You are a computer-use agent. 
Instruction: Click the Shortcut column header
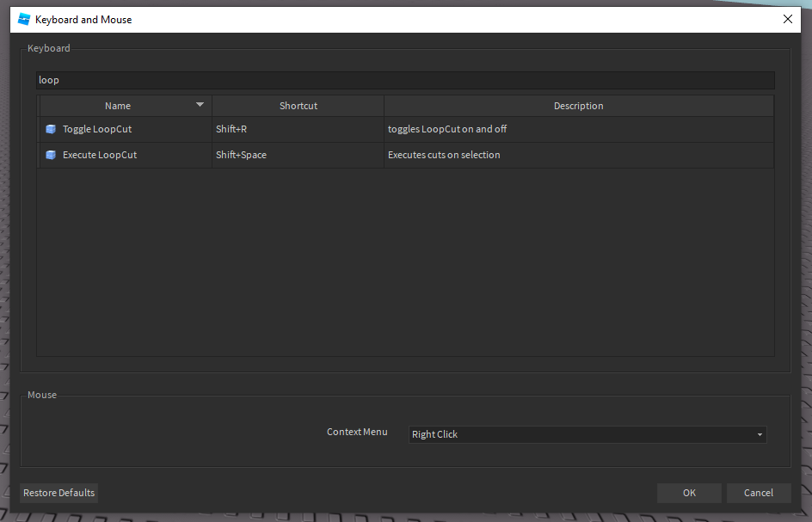click(x=298, y=106)
